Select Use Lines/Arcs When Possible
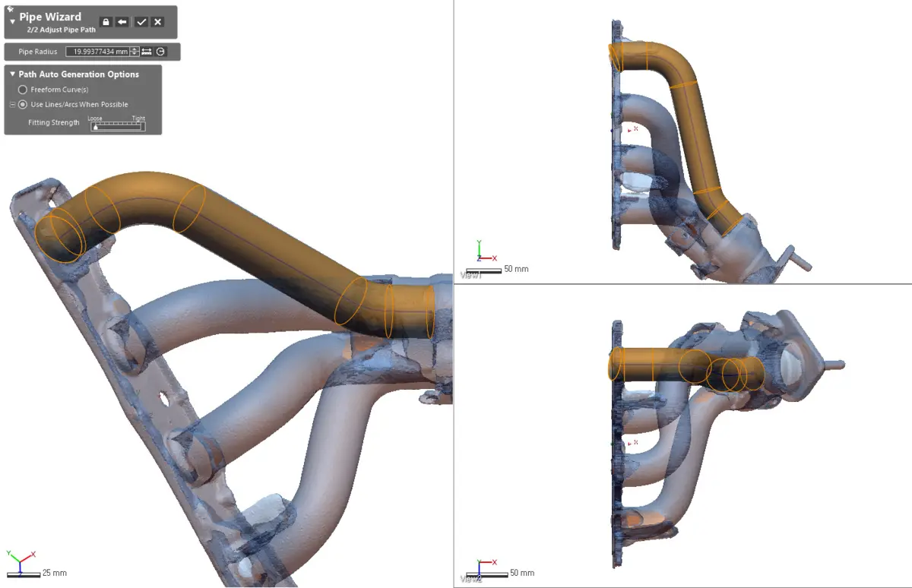The width and height of the screenshot is (912, 588). coord(23,104)
